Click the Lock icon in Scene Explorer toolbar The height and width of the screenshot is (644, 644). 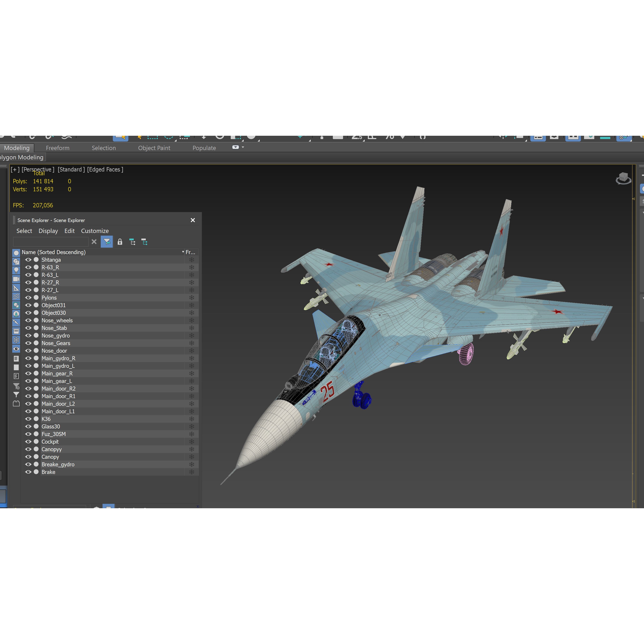pyautogui.click(x=120, y=242)
